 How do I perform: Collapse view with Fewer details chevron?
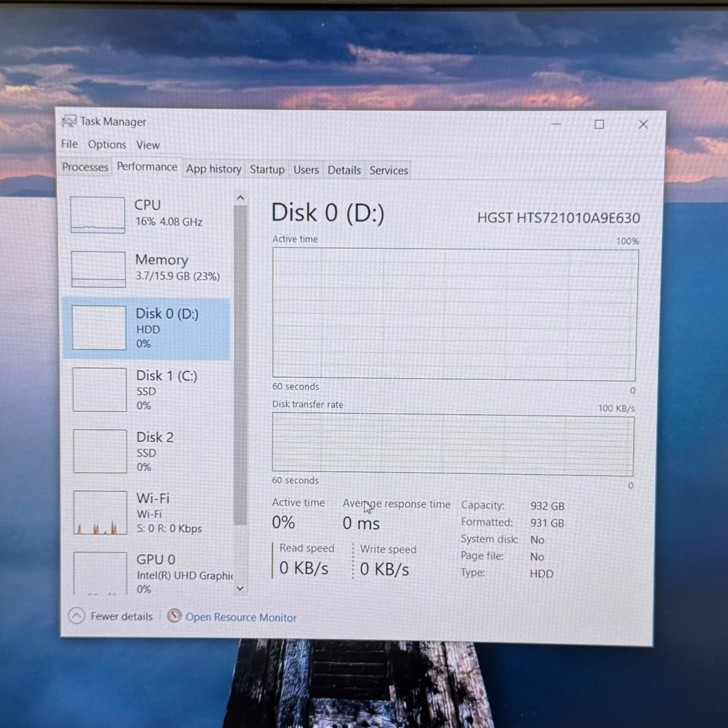coord(77,615)
